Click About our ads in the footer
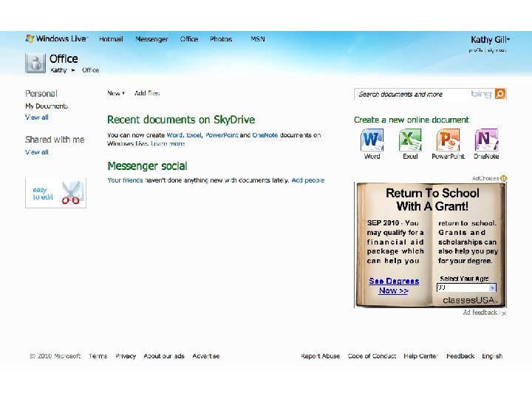This screenshot has width=532, height=399. point(164,356)
